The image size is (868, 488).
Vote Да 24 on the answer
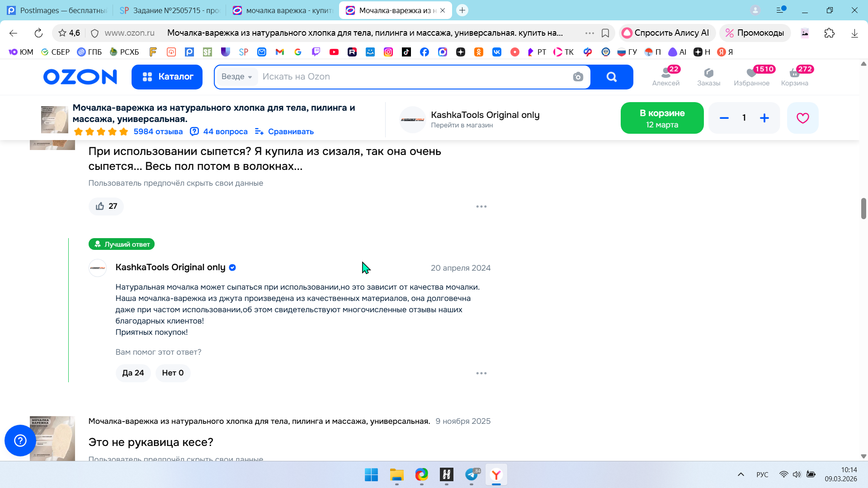(133, 373)
